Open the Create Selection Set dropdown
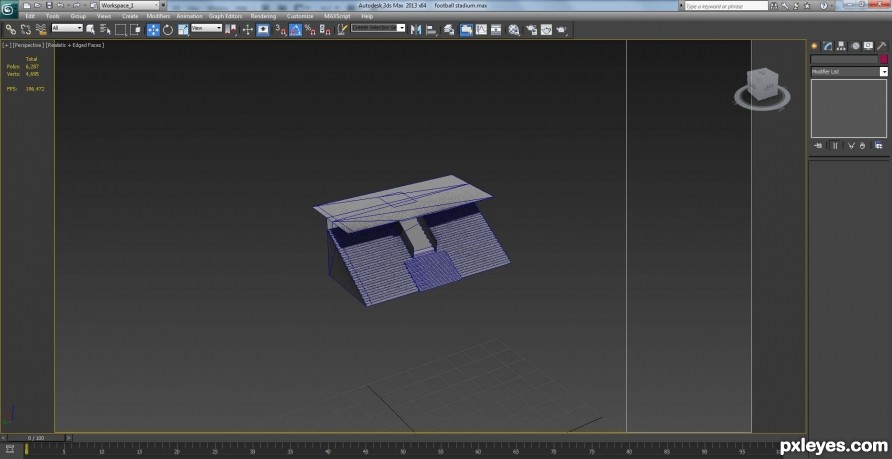The image size is (892, 459). coord(378,28)
